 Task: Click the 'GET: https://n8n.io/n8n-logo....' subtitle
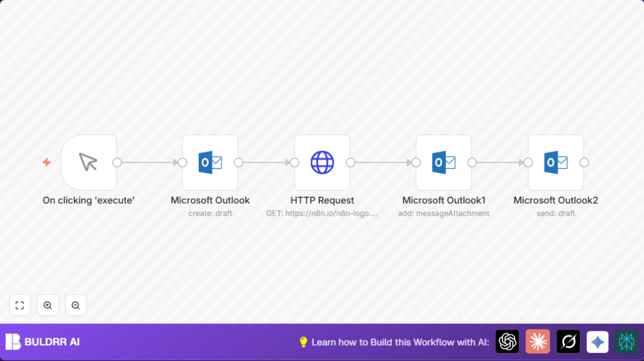coord(322,214)
